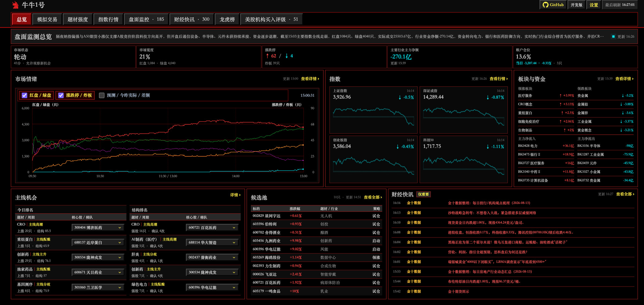Open the 上证指数 mini chart card
Viewport: 644px width, 305px height.
coord(373,110)
